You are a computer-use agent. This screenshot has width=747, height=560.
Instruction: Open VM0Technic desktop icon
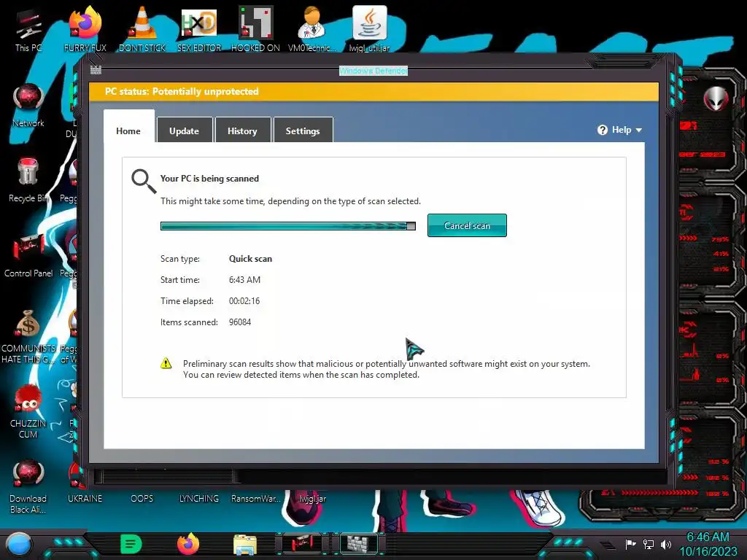point(312,29)
